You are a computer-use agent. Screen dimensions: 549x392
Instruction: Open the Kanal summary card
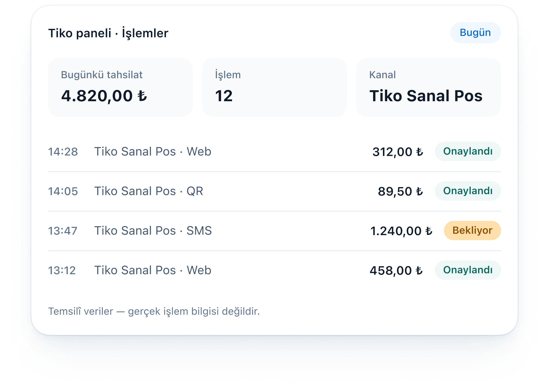428,87
